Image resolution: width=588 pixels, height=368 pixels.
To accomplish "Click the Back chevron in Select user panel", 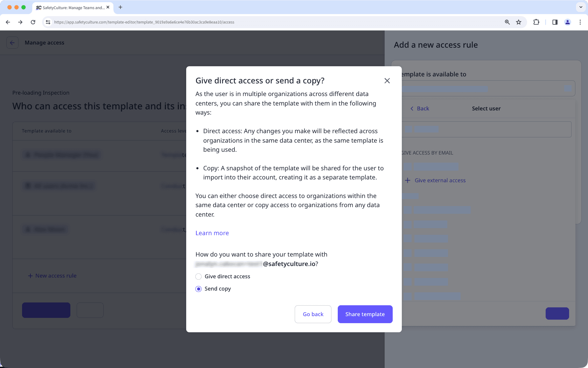I will pos(412,109).
